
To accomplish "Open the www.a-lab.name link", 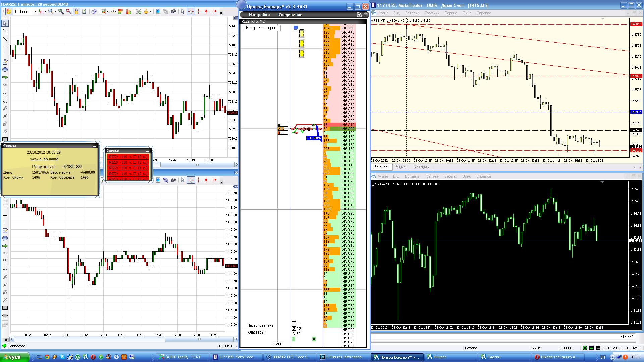I will [44, 159].
